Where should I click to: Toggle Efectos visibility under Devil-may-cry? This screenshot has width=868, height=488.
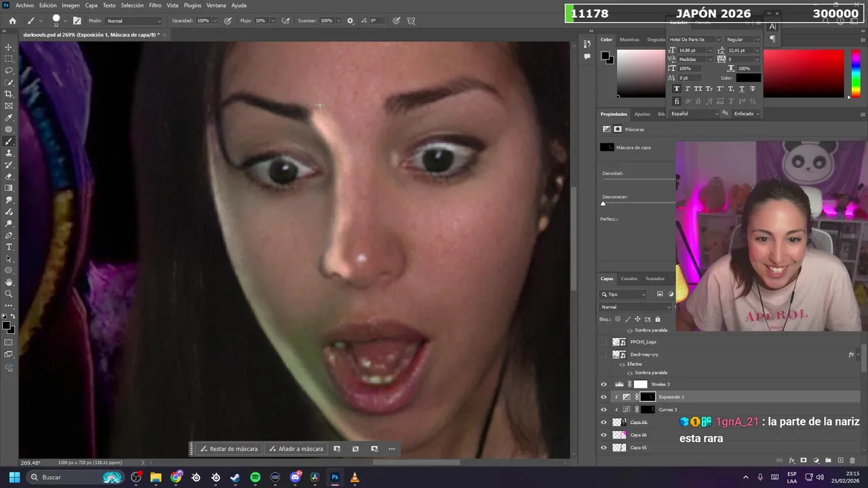coord(622,364)
